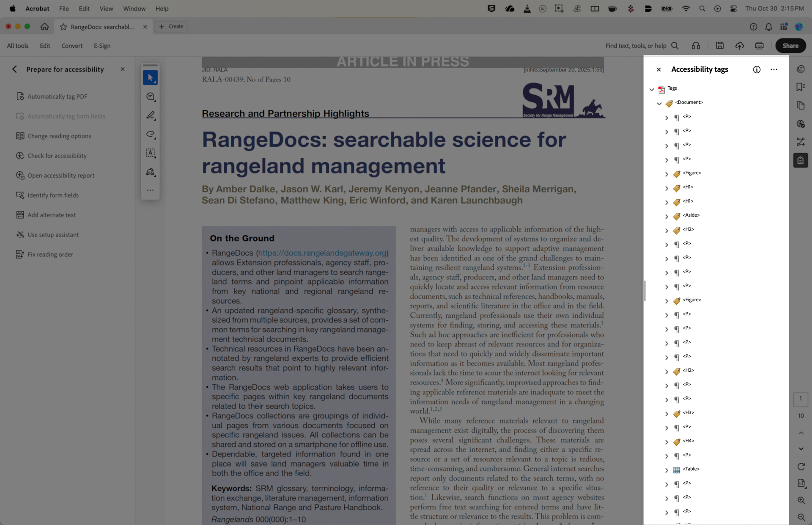Click the Read aloud headphones icon
The height and width of the screenshot is (525, 812).
pos(696,46)
